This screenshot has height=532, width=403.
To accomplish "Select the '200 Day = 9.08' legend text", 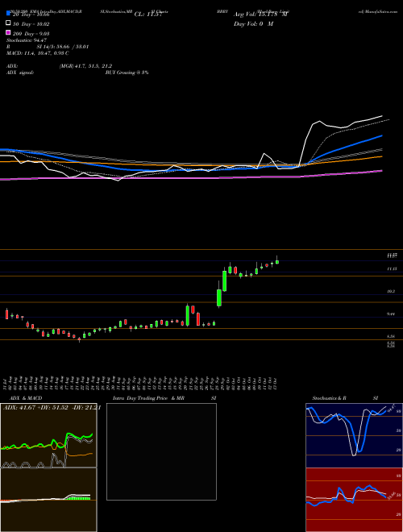I will [31, 34].
